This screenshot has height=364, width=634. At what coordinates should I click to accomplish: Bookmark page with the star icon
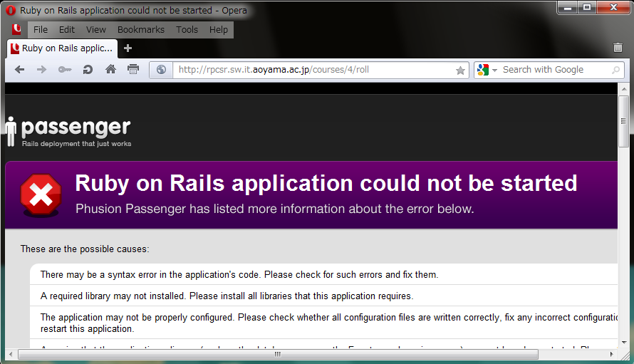(460, 71)
